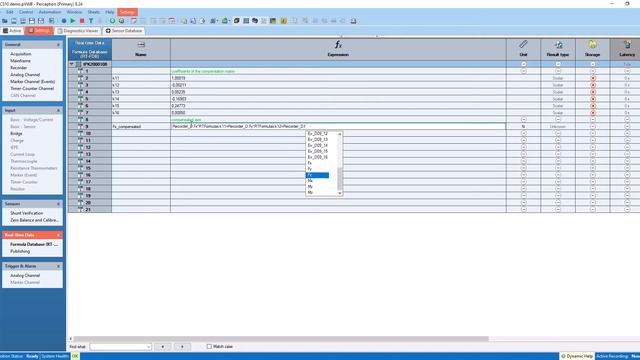Click the Result type column header icon
The image size is (640, 360).
click(x=558, y=44)
